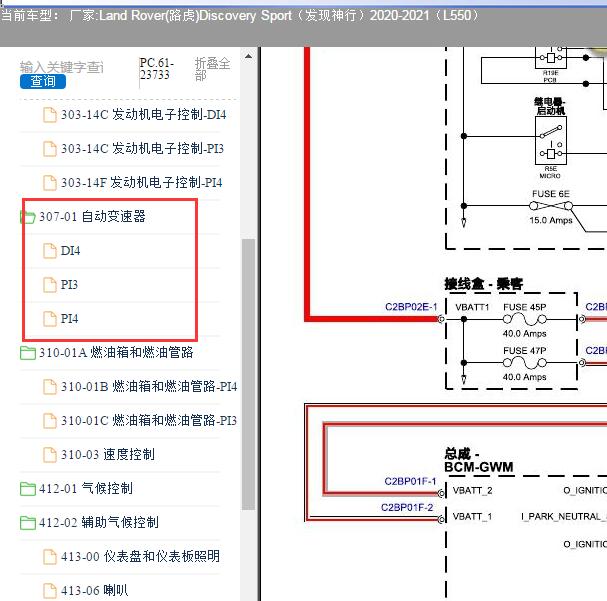The height and width of the screenshot is (601, 607).
Task: Click the 310-01A folder icon
Action: click(27, 353)
